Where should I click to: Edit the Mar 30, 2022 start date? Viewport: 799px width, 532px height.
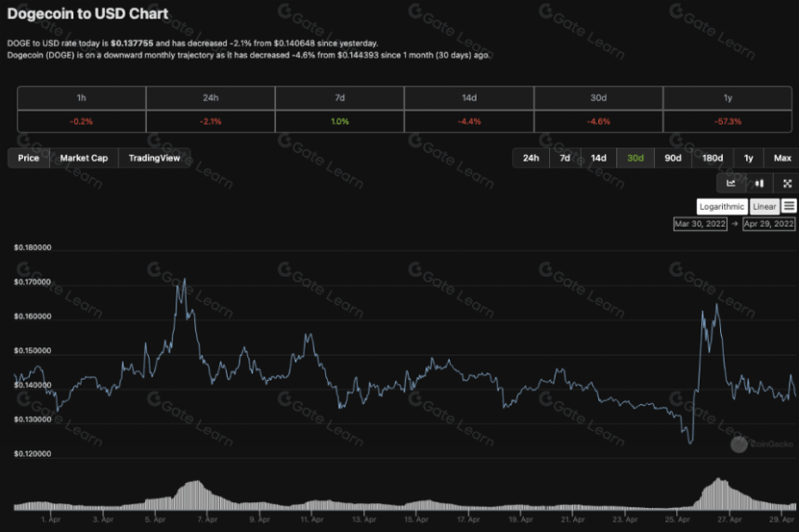tap(701, 224)
